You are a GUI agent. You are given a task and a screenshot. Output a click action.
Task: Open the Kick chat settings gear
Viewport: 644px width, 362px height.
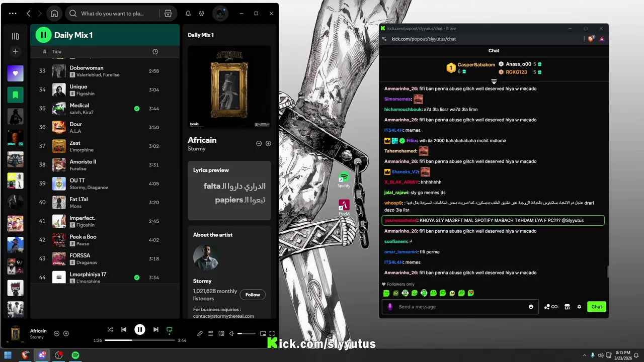579,307
